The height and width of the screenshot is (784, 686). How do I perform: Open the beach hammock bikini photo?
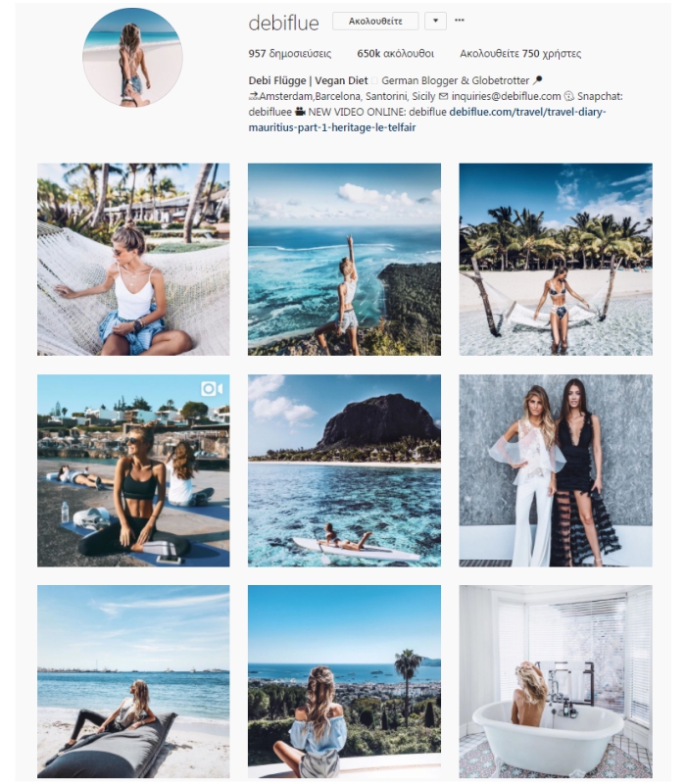tap(556, 259)
